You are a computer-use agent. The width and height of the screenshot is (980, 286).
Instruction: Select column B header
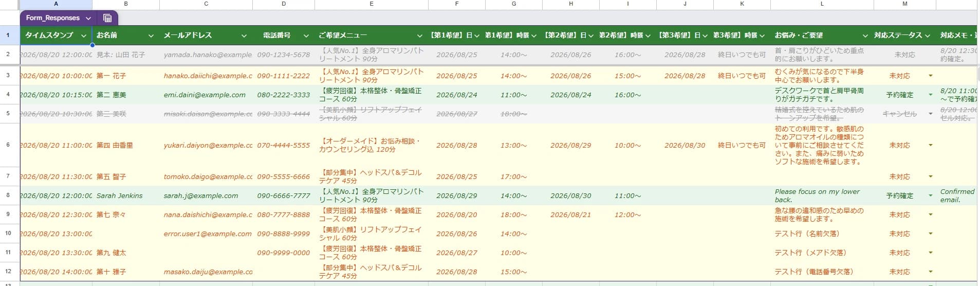click(126, 4)
